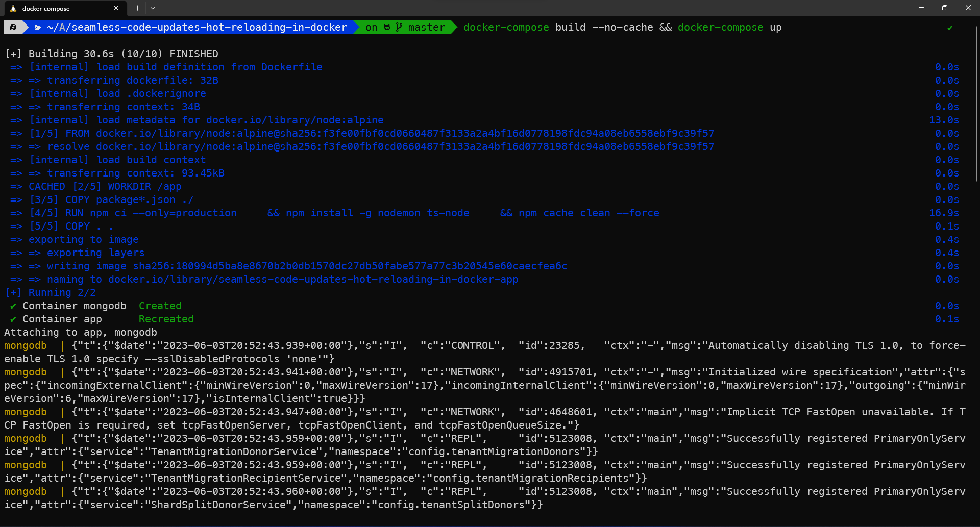Click the terminal vertical scrollbar thumb
This screenshot has height=527, width=980.
(977, 102)
